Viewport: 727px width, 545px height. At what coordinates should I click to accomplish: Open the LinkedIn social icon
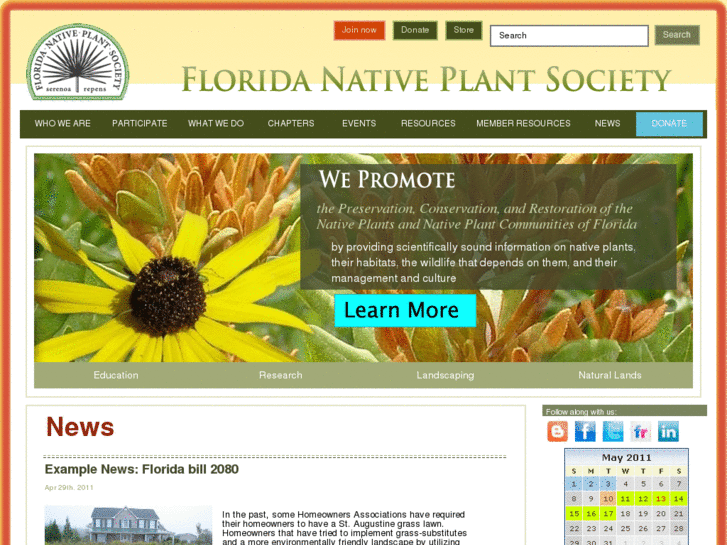point(668,431)
